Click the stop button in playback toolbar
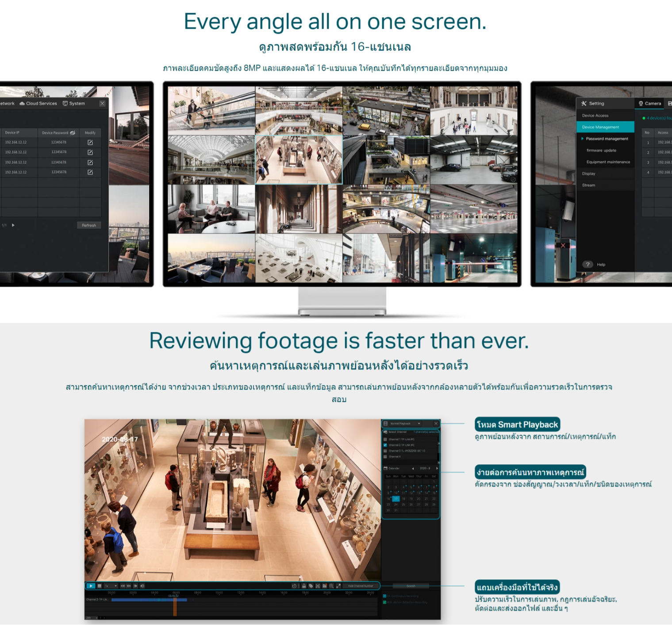This screenshot has width=672, height=625. 100,586
